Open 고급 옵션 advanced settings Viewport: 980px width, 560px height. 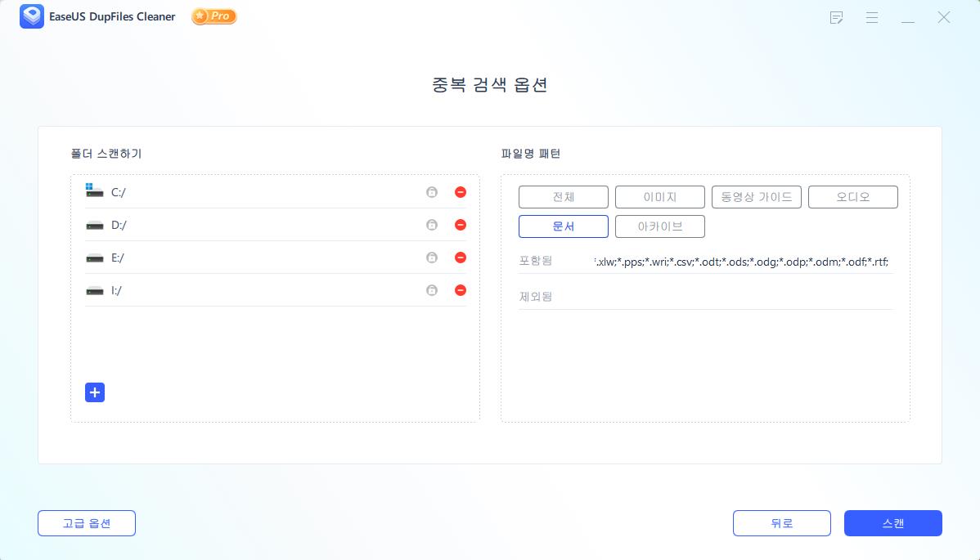[86, 523]
